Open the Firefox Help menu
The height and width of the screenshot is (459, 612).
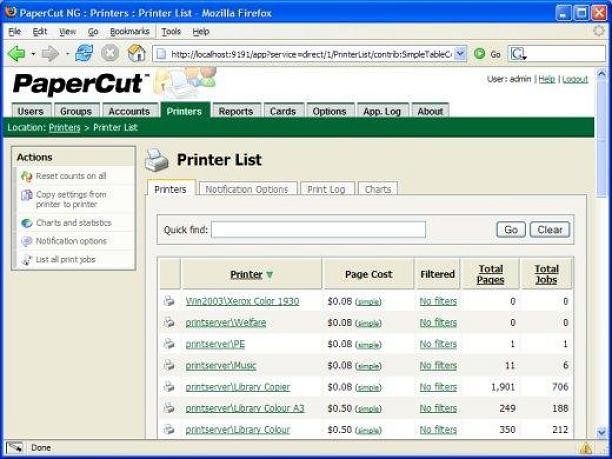click(x=201, y=32)
